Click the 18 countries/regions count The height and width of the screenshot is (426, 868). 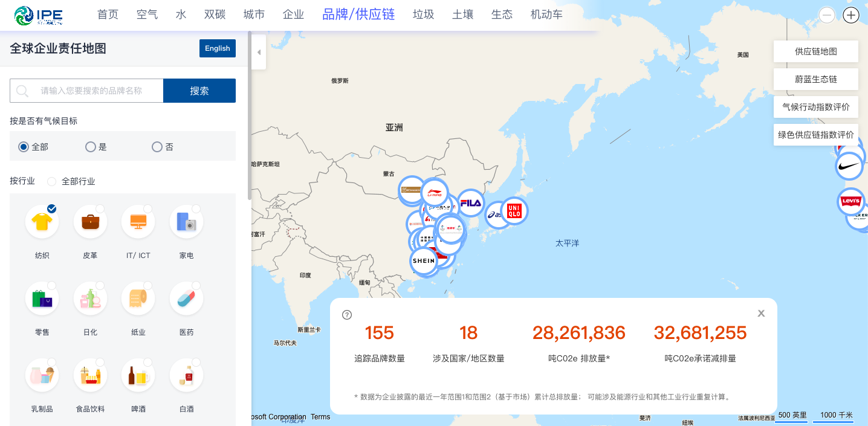point(468,333)
